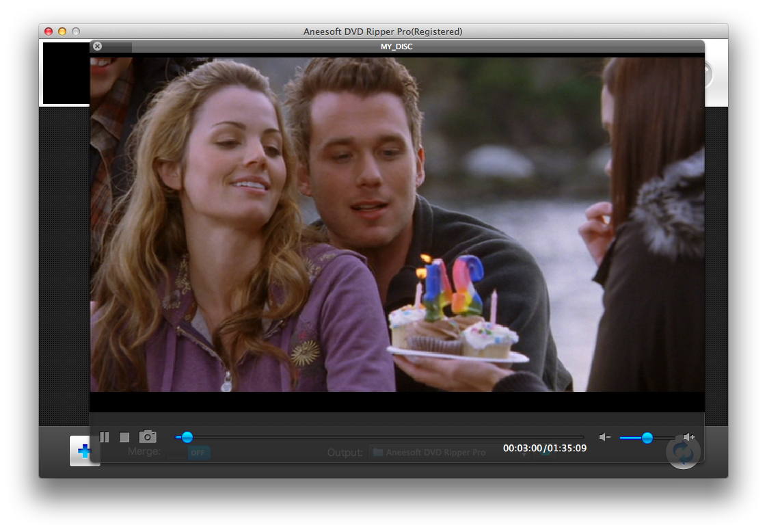Add a DVD with the blue plus button
Image resolution: width=767 pixels, height=532 pixels.
(x=84, y=451)
